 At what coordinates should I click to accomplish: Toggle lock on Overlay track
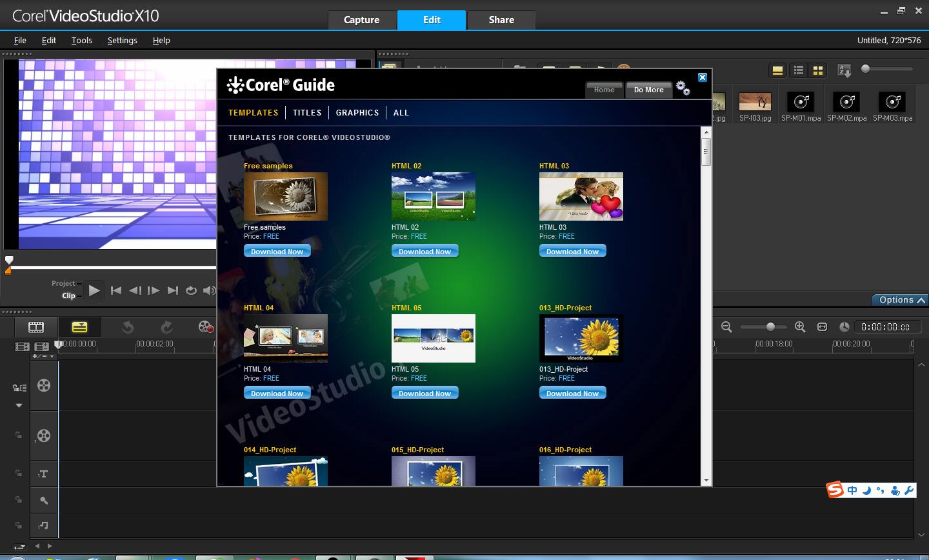(x=19, y=435)
